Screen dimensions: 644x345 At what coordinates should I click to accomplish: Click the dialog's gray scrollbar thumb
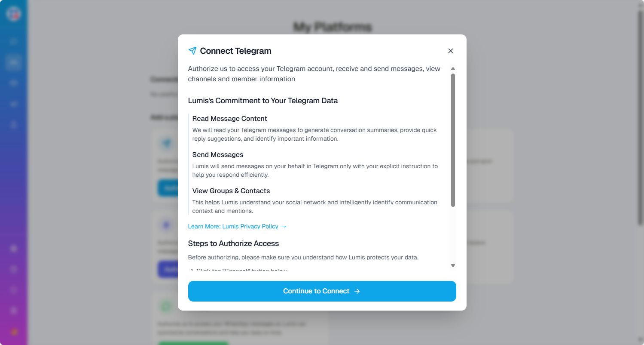453,140
